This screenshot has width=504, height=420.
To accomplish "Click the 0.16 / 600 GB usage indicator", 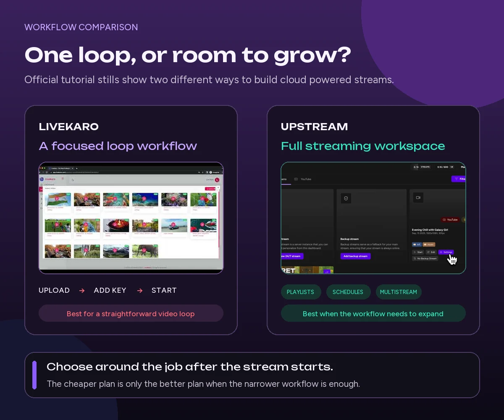I will [x=446, y=167].
